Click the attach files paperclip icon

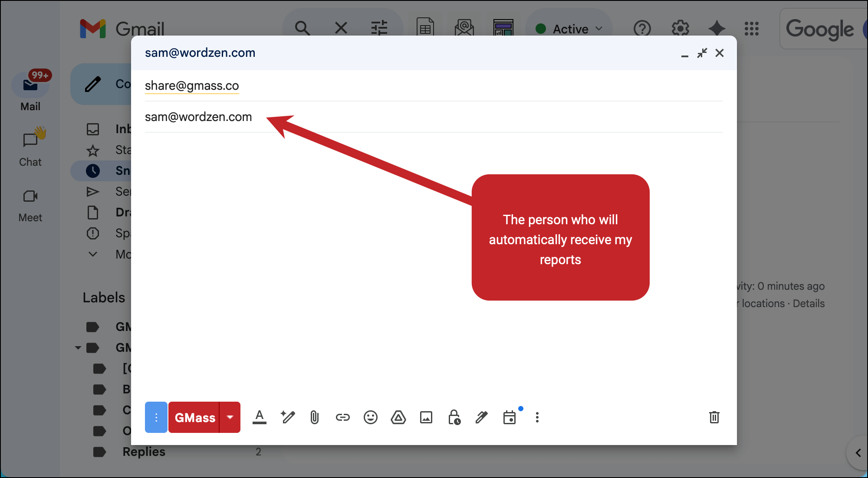pos(315,418)
